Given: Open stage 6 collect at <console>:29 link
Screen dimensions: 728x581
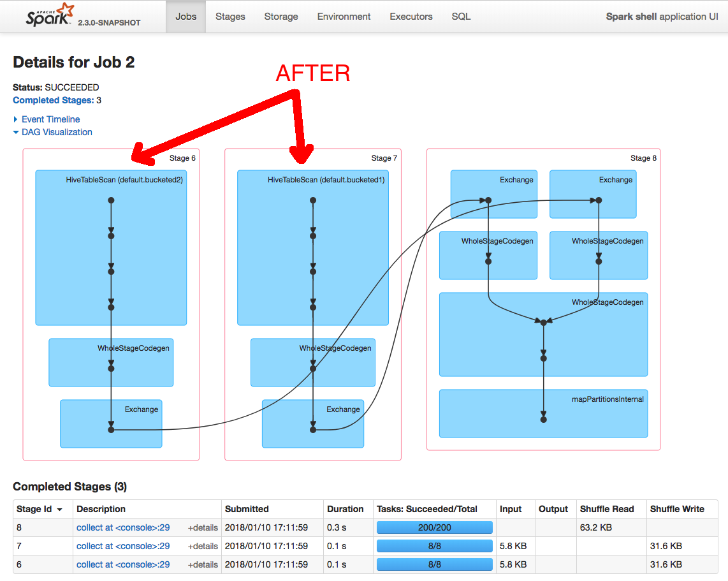Looking at the screenshot, I should [x=123, y=565].
